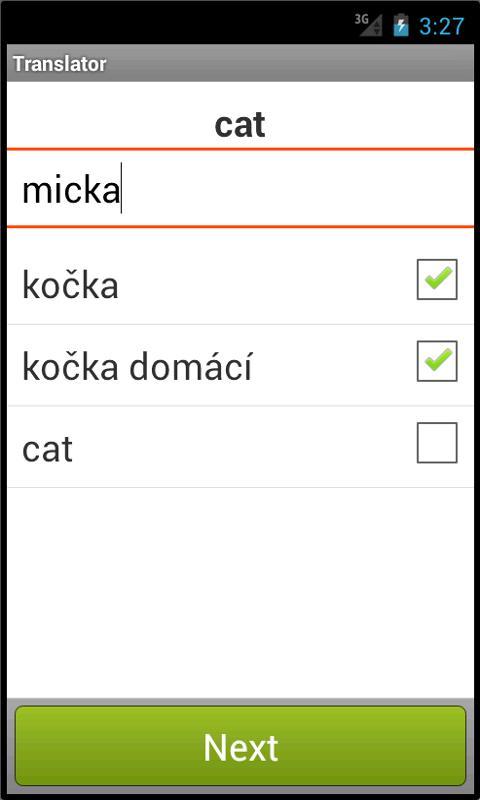Uncheck the kočka domácí checkbox
480x800 pixels.
pos(437,361)
